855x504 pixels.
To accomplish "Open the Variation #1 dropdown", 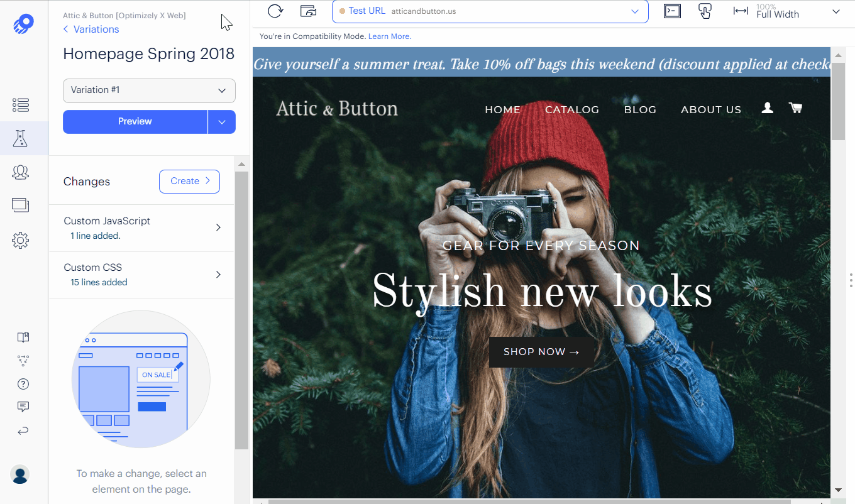I will [149, 90].
